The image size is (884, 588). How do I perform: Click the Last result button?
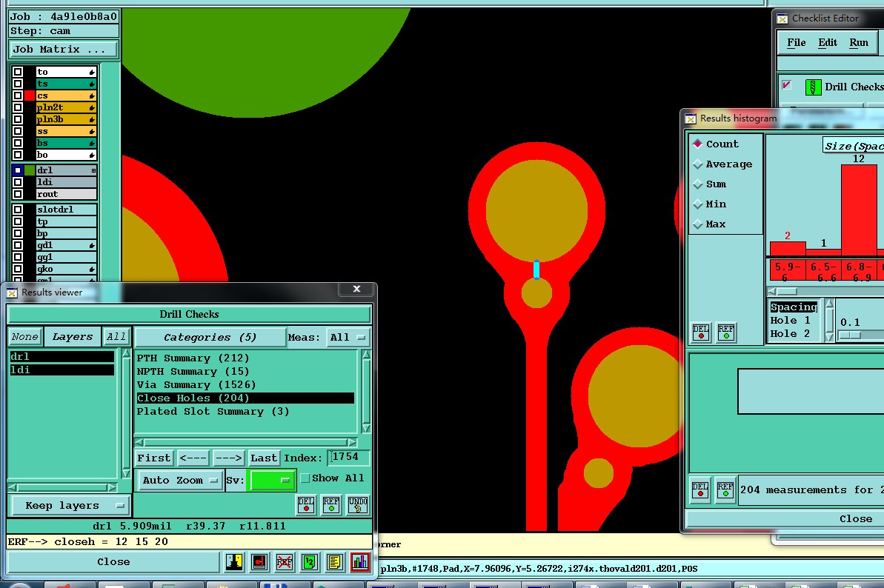point(264,458)
